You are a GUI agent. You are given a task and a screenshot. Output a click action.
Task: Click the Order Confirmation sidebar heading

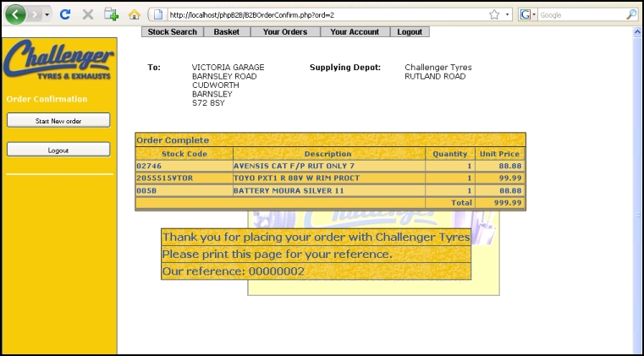click(x=47, y=99)
